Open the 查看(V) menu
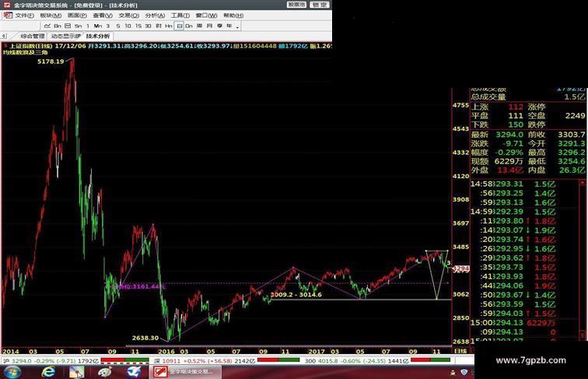This screenshot has width=588, height=379. pyautogui.click(x=103, y=16)
